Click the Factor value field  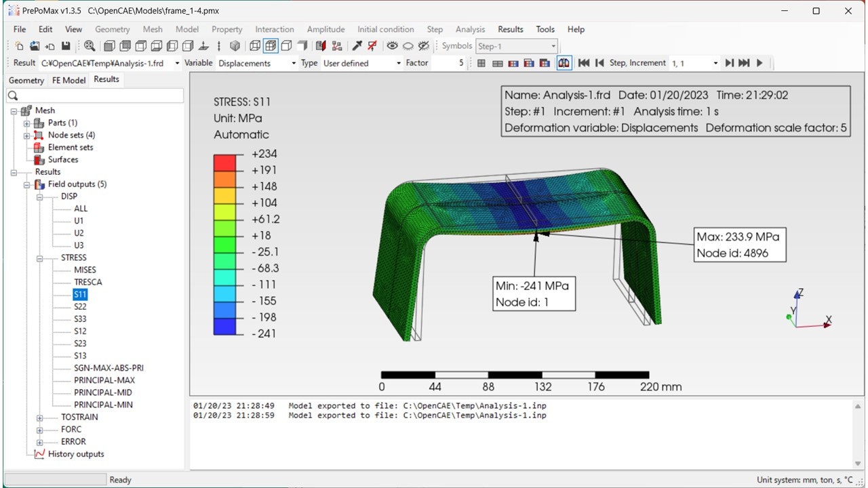coord(450,63)
